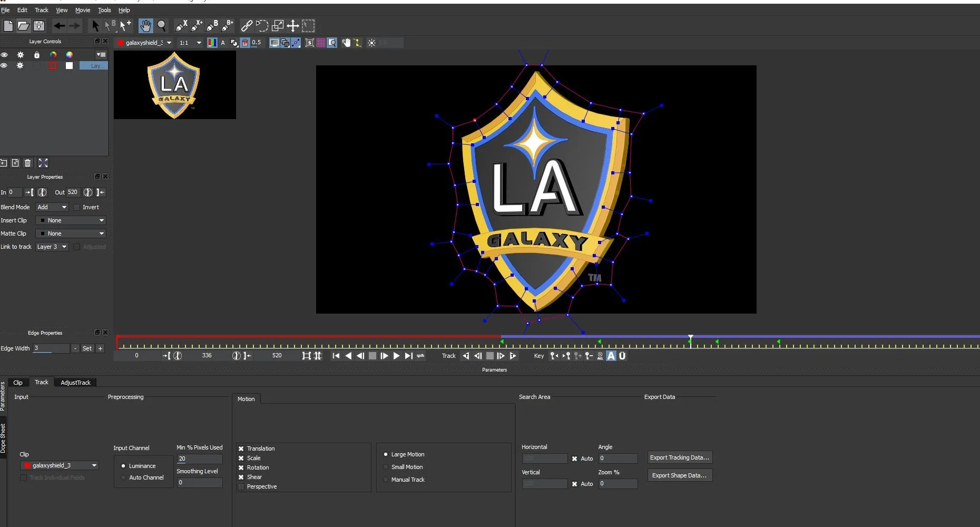Enable the Invert checkbox
The image size is (980, 527).
(77, 207)
